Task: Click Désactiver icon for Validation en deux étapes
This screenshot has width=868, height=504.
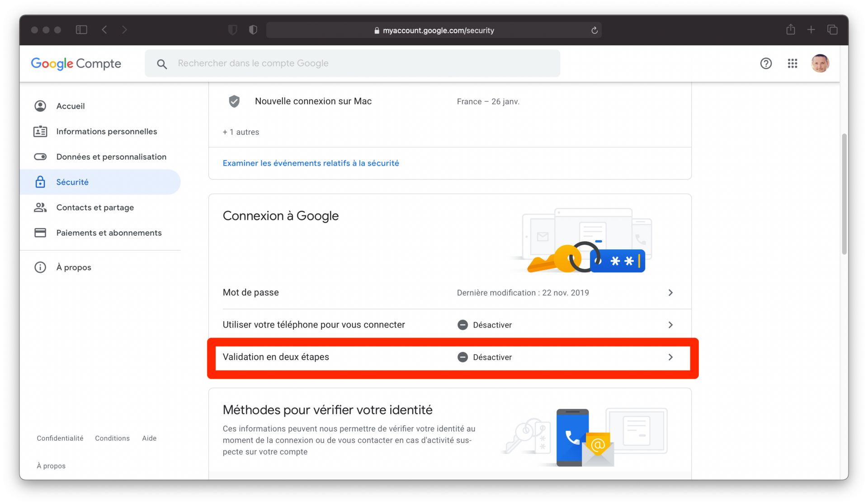Action: 462,357
